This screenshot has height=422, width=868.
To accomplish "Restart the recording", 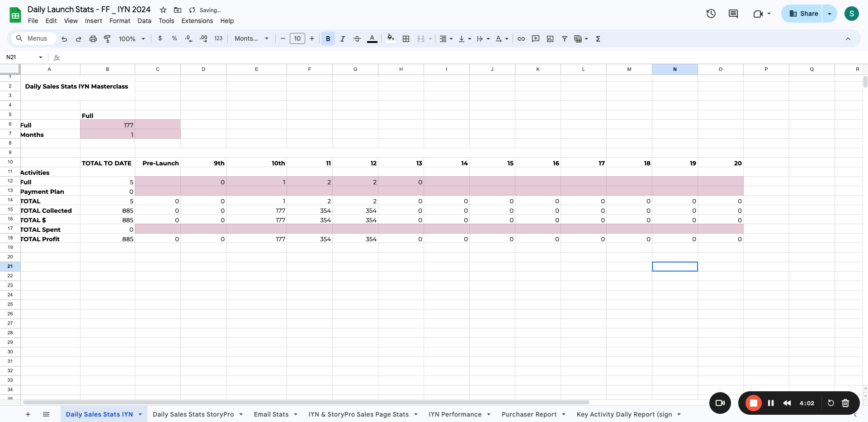I will click(x=831, y=403).
